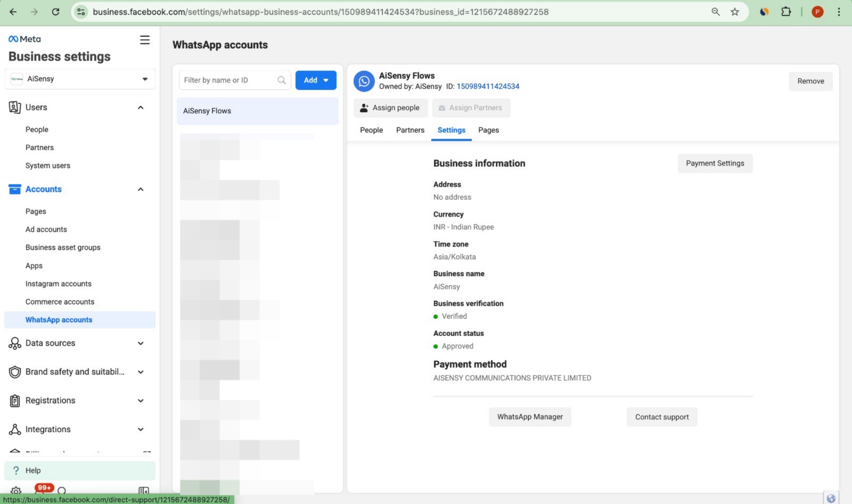Toggle the sidebar hamburger menu
The width and height of the screenshot is (852, 504).
[x=145, y=40]
